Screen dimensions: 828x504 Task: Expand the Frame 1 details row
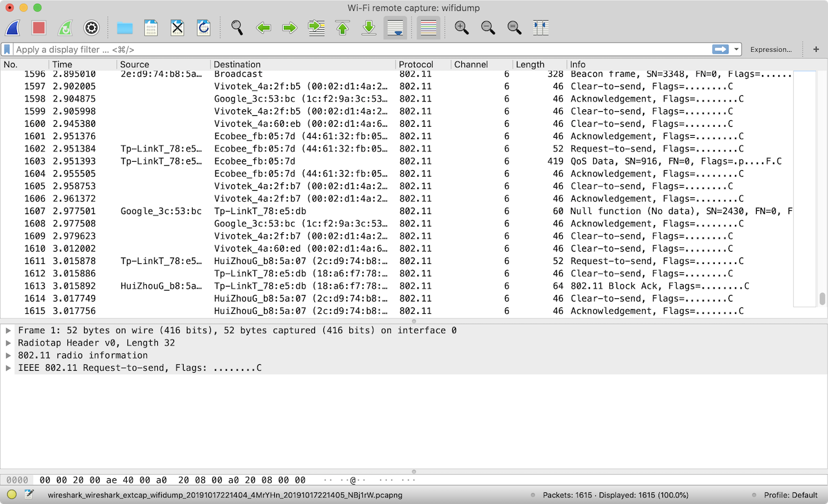(x=8, y=331)
